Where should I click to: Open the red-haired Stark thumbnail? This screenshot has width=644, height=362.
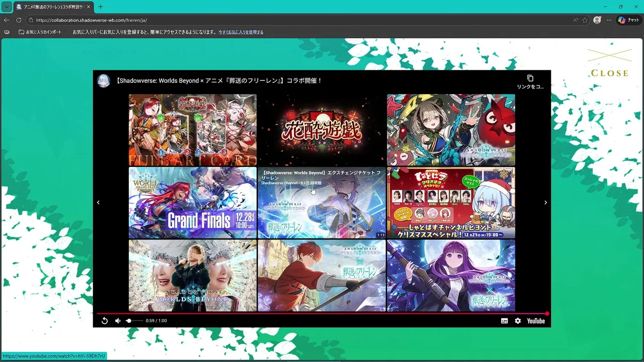321,276
